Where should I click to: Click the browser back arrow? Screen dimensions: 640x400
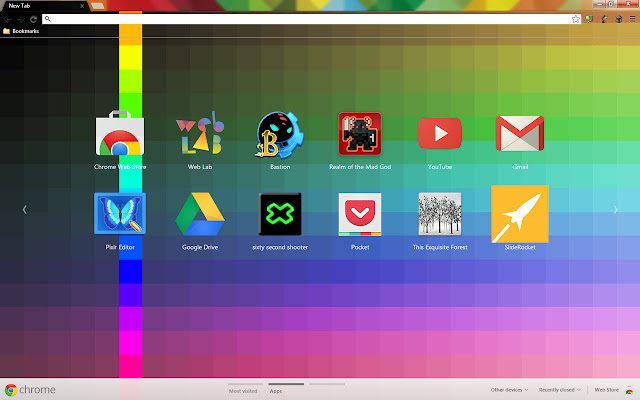(x=7, y=19)
